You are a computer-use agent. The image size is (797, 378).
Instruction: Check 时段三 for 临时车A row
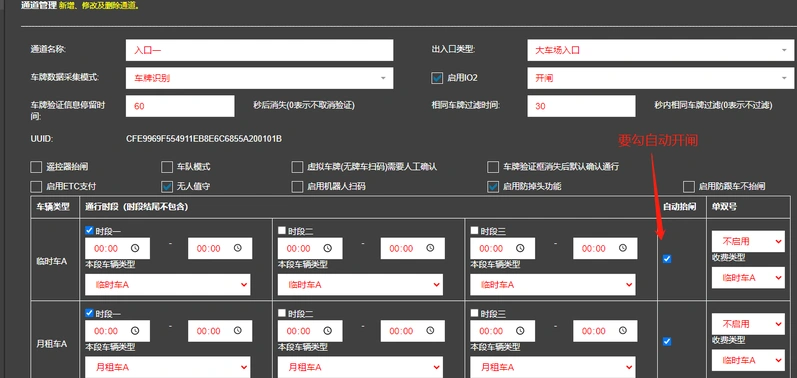(x=474, y=231)
